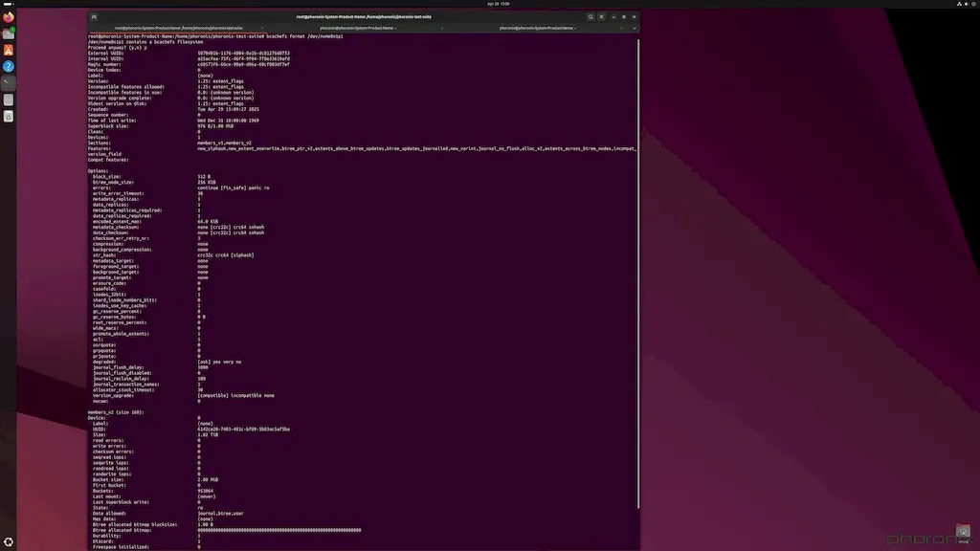Click the members_v2 section header
The width and height of the screenshot is (980, 551).
116,412
